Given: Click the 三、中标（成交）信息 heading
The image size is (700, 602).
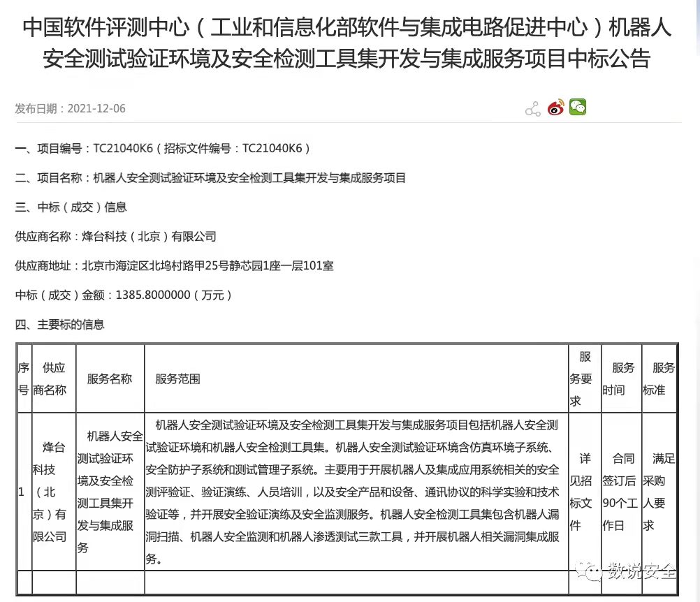Looking at the screenshot, I should click(x=71, y=207).
